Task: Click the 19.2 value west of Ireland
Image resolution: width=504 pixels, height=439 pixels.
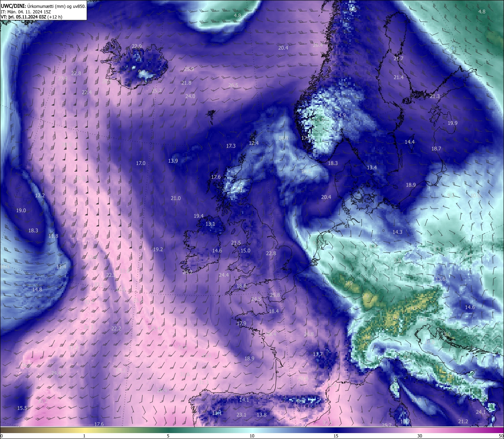Action: tap(158, 249)
